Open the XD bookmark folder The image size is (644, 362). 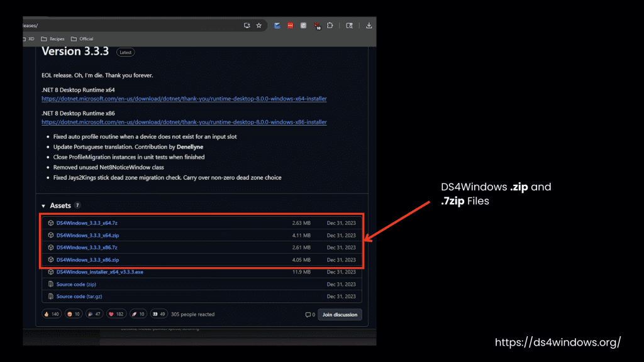(x=29, y=39)
